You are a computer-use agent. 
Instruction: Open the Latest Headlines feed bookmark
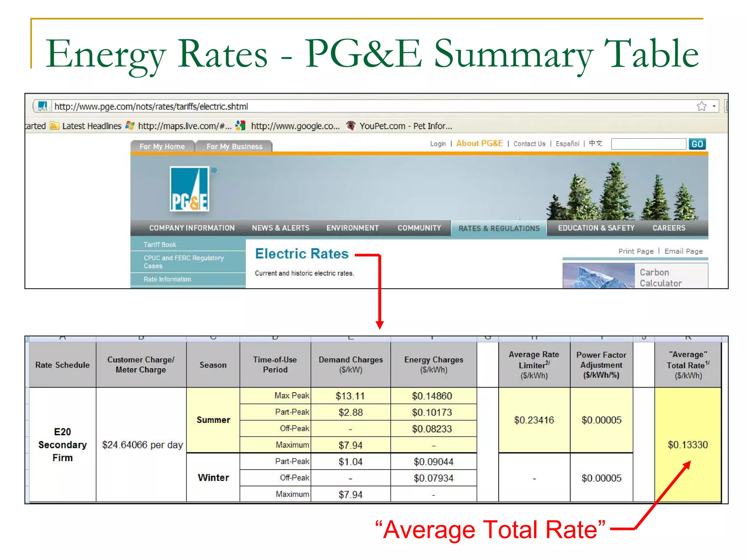click(86, 126)
